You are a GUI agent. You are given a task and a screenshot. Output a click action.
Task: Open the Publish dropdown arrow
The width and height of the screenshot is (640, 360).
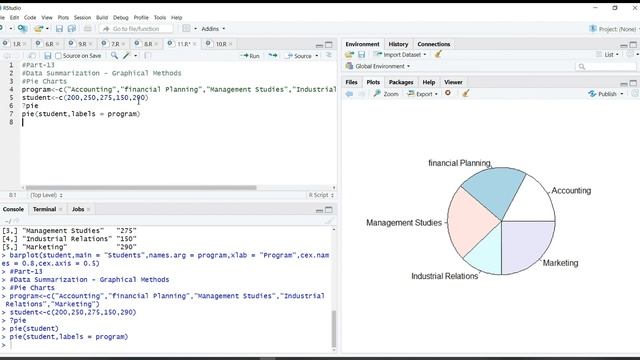(622, 94)
